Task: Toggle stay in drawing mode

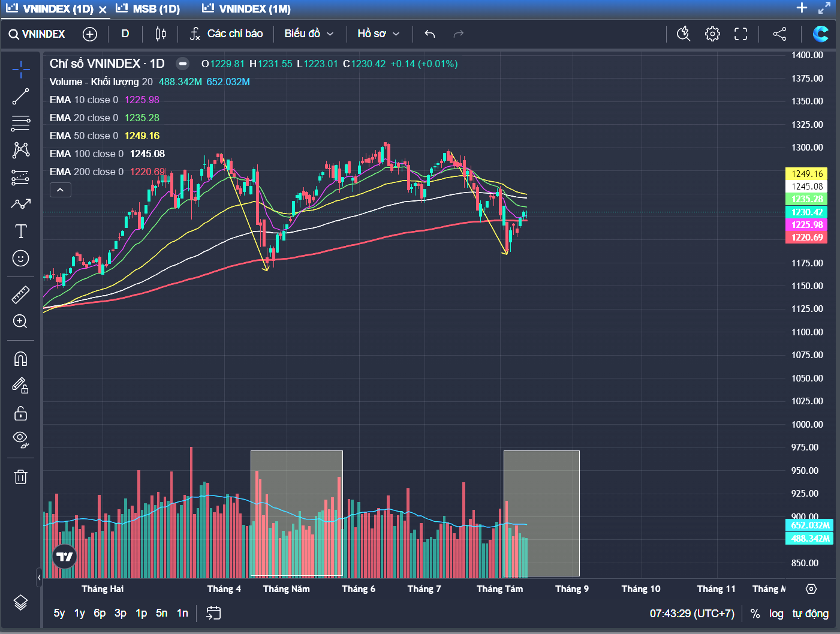Action: point(20,386)
